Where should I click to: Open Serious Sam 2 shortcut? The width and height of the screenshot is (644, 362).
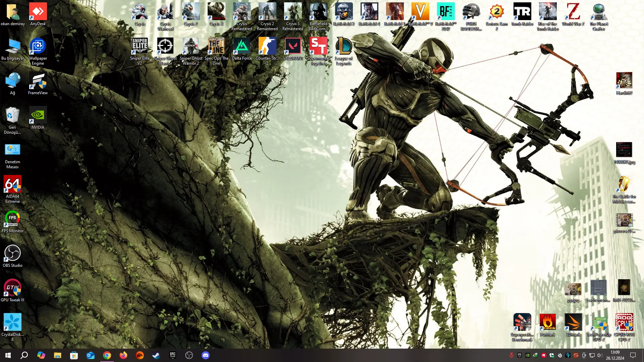point(497,17)
